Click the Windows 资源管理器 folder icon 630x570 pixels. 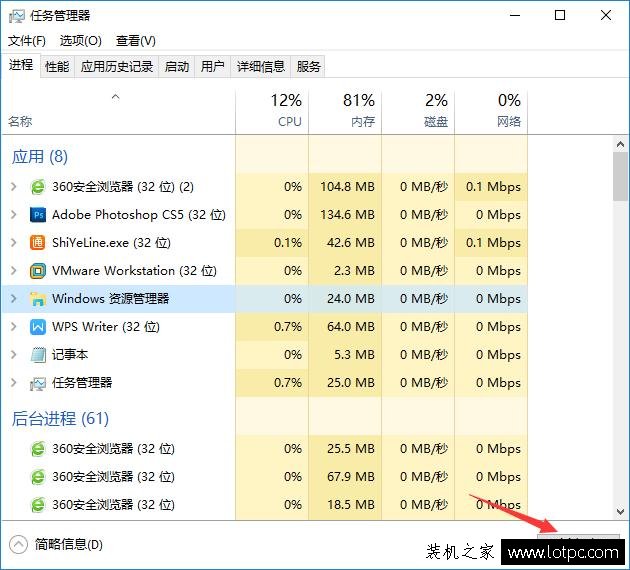click(x=38, y=299)
